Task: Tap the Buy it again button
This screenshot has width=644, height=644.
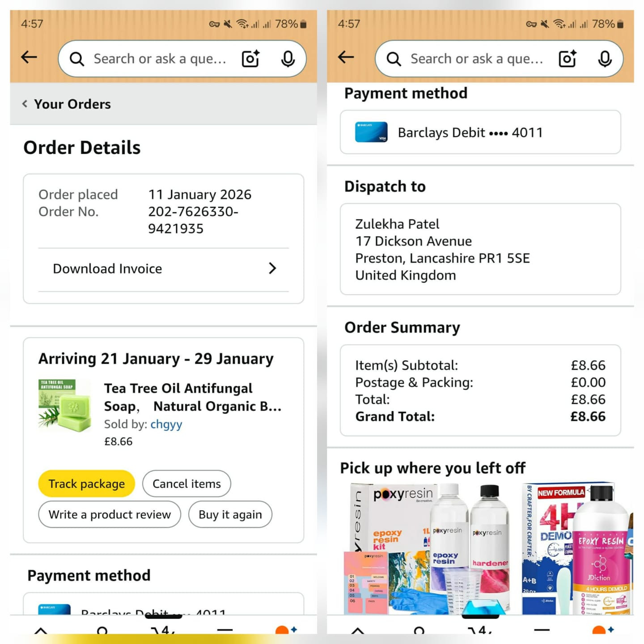Action: pos(230,515)
